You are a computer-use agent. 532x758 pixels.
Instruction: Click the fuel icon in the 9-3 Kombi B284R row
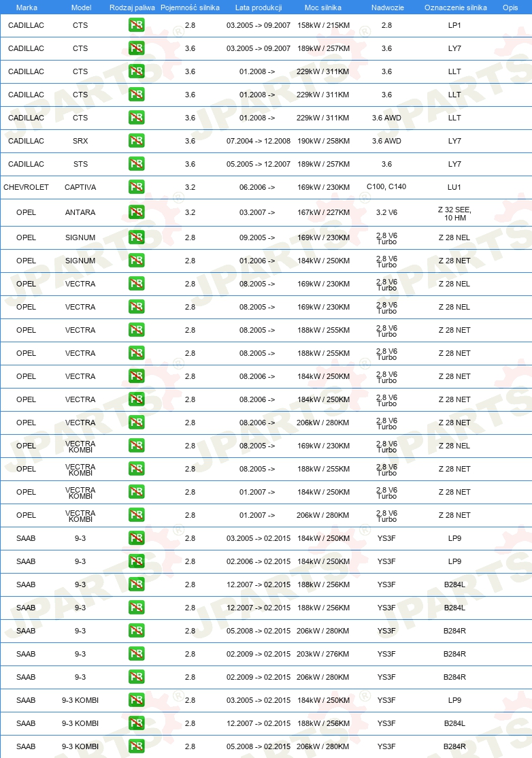click(x=137, y=746)
